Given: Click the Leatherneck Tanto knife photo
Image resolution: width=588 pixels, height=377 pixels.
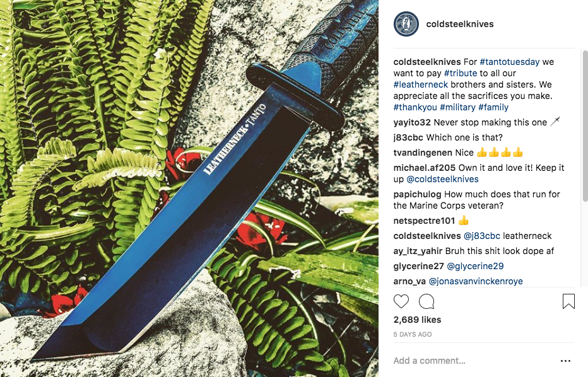Looking at the screenshot, I should coord(189,188).
